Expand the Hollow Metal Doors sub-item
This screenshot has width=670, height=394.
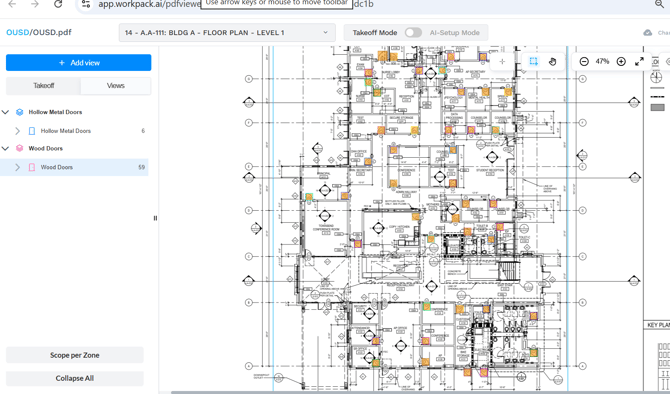18,131
